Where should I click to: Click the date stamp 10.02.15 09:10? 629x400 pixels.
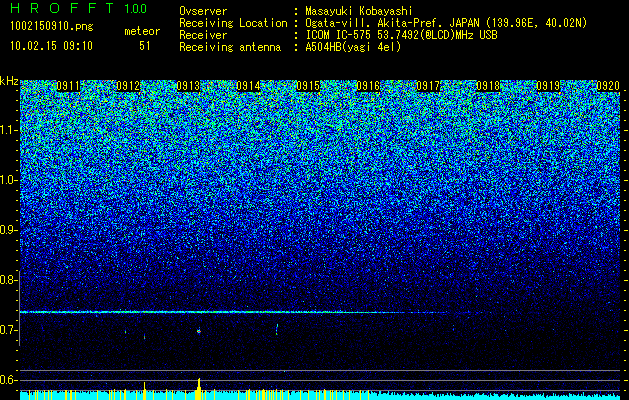pos(51,46)
